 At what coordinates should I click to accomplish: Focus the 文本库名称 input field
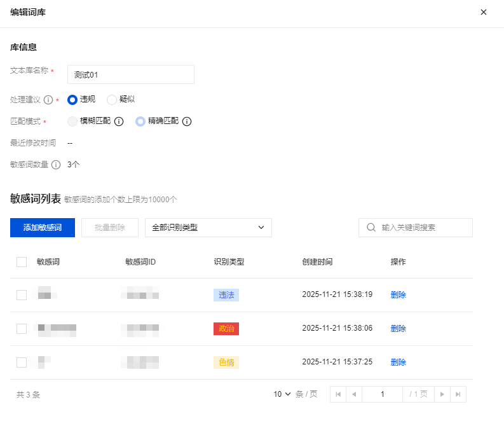pyautogui.click(x=130, y=74)
